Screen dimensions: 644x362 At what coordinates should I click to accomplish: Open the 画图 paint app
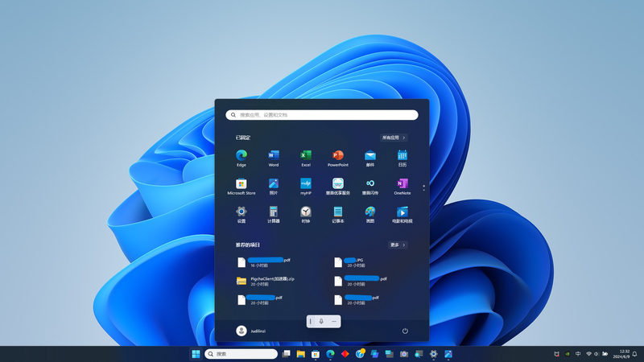click(370, 212)
